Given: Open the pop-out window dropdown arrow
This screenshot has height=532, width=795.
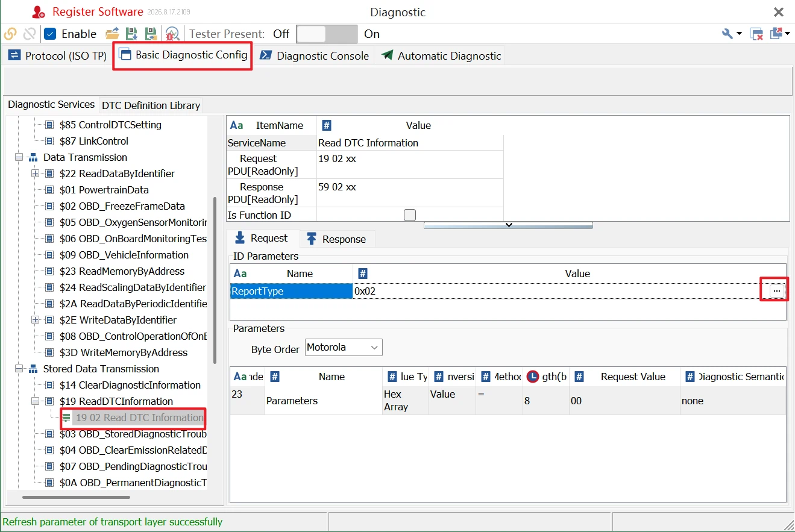Looking at the screenshot, I should point(788,34).
